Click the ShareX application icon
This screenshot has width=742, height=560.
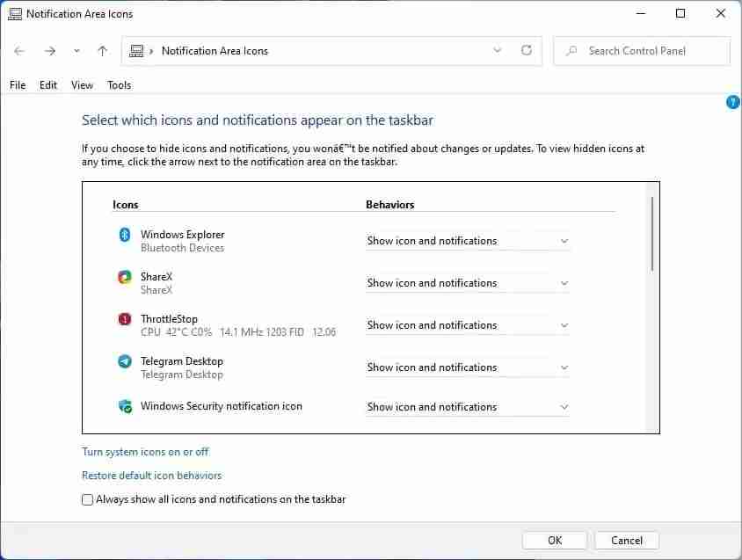[123, 277]
